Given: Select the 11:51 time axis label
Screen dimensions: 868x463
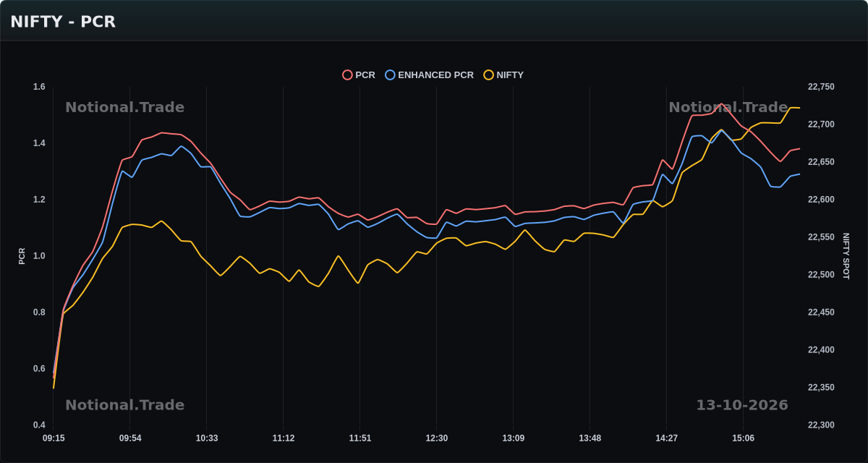Looking at the screenshot, I should [x=360, y=438].
